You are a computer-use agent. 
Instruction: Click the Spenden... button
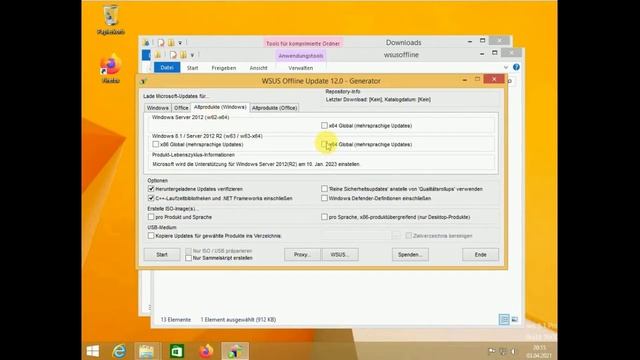click(410, 254)
